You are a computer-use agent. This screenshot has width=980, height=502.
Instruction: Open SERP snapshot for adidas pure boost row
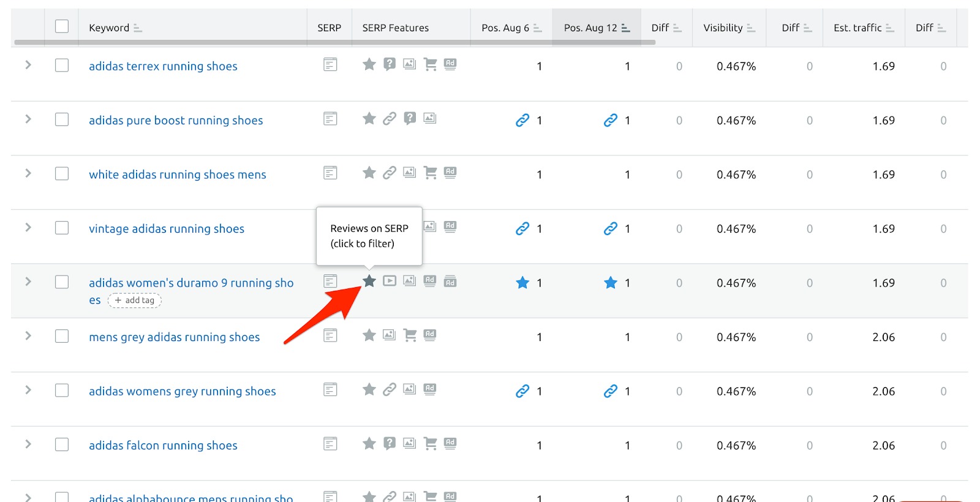click(x=330, y=118)
